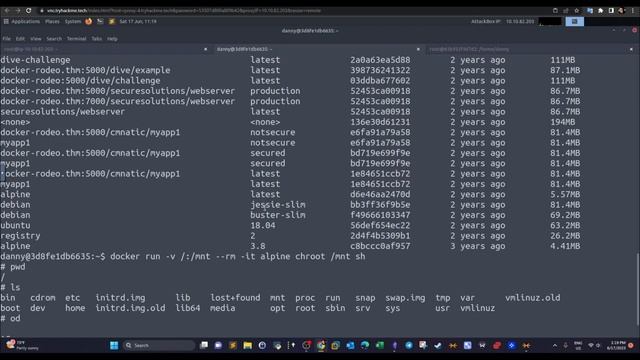The width and height of the screenshot is (640, 360).
Task: Click the '3 years ago' entry
Action: click(x=478, y=246)
